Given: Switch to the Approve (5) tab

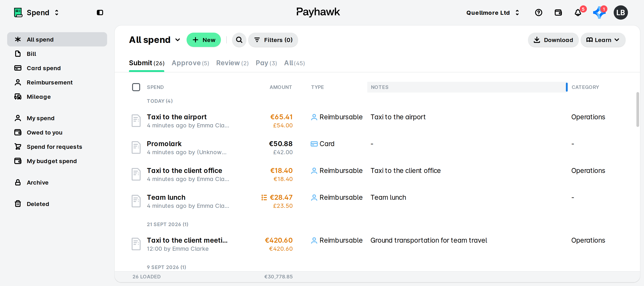Looking at the screenshot, I should (x=190, y=63).
